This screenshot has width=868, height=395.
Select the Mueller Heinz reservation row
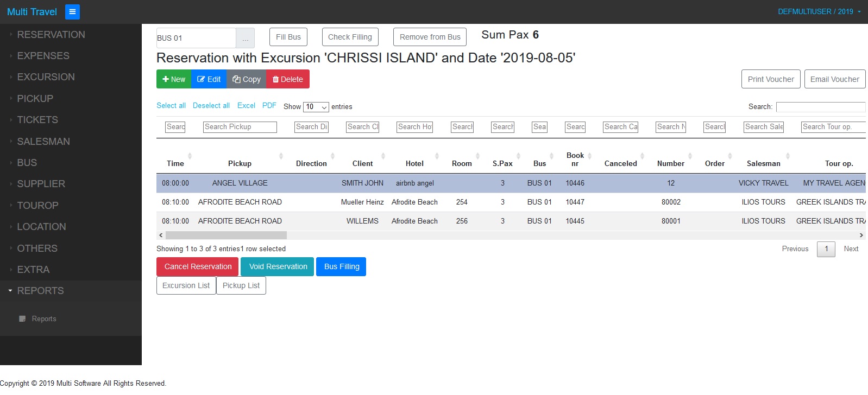(362, 202)
